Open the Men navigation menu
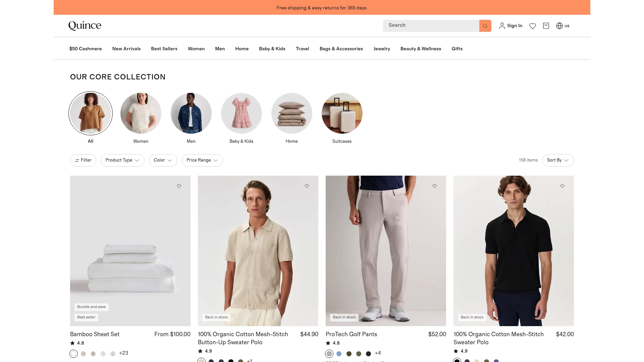 point(220,49)
